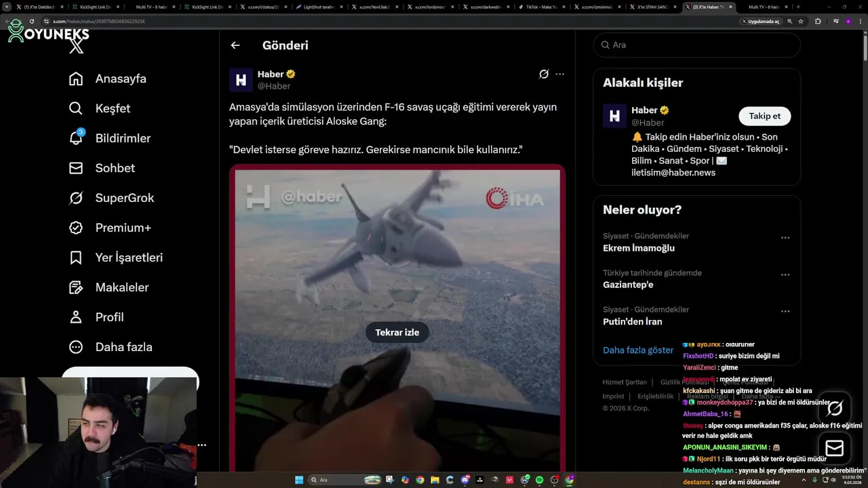The height and width of the screenshot is (488, 868).
Task: Open Imprint footer link
Action: [x=613, y=396]
